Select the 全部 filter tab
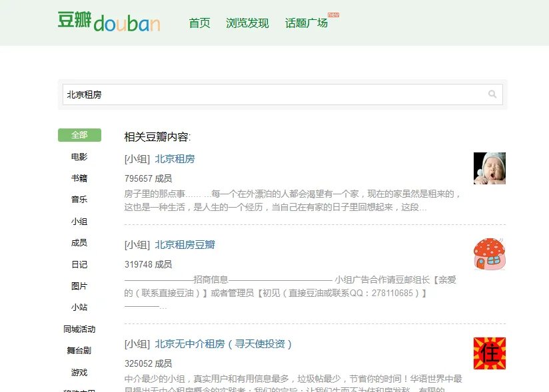Image resolution: width=549 pixels, height=392 pixels. (x=79, y=135)
